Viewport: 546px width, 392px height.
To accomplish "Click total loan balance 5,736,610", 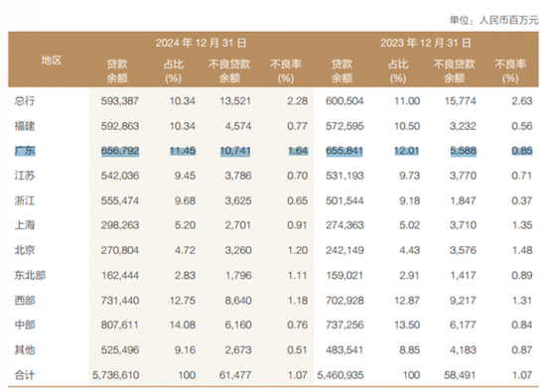I will (x=115, y=375).
